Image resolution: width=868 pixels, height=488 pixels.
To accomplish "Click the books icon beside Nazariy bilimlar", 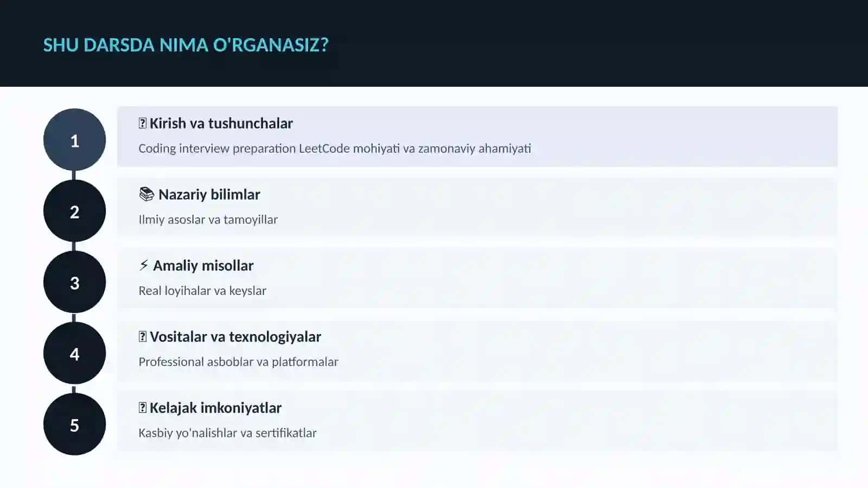I will pyautogui.click(x=146, y=194).
